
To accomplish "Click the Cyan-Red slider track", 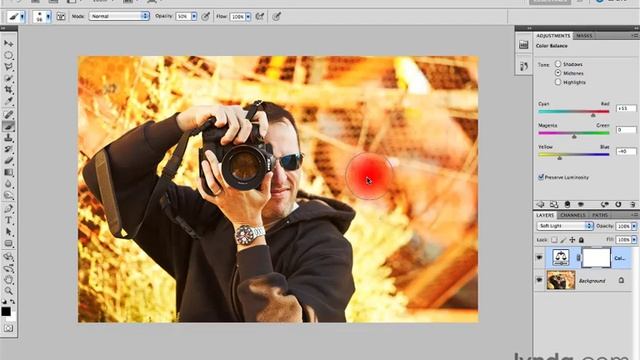I will pyautogui.click(x=573, y=111).
